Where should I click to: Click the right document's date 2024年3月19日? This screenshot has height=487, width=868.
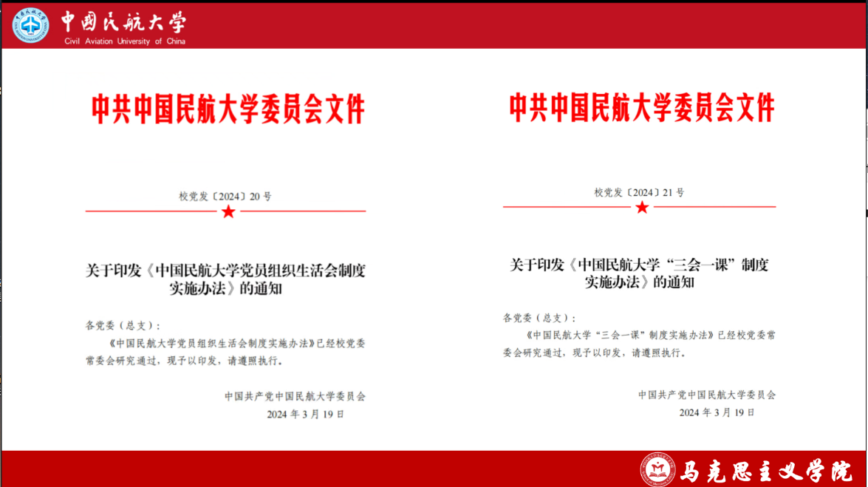(717, 412)
